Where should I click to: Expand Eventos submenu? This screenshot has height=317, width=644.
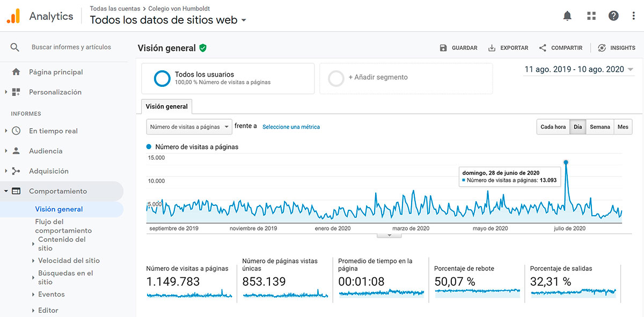[x=34, y=294]
